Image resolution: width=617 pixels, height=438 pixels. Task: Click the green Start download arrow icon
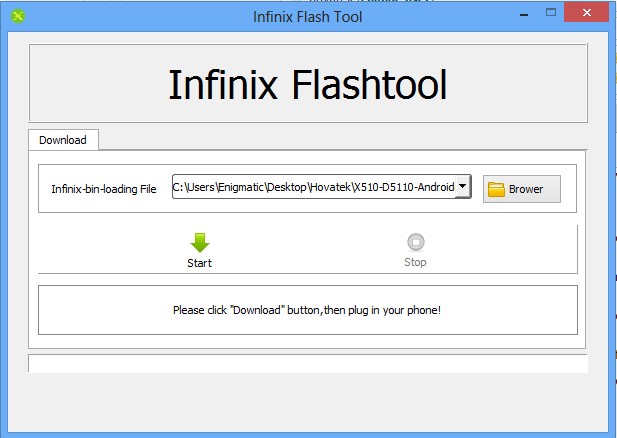pyautogui.click(x=200, y=242)
